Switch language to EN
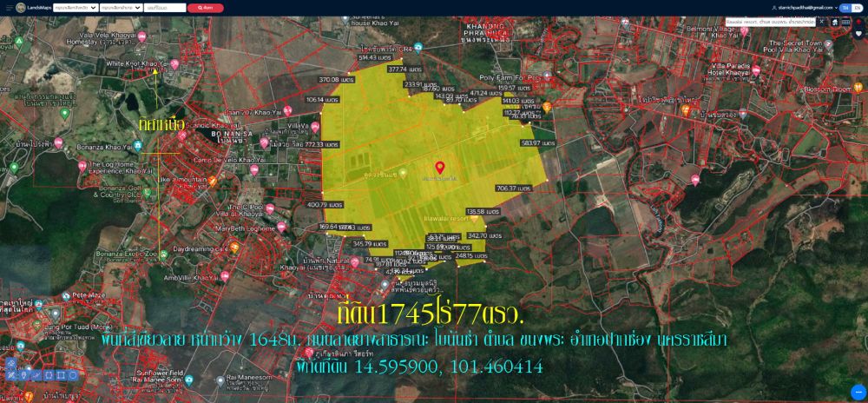Screen dimensions: 868x403 tap(858, 8)
